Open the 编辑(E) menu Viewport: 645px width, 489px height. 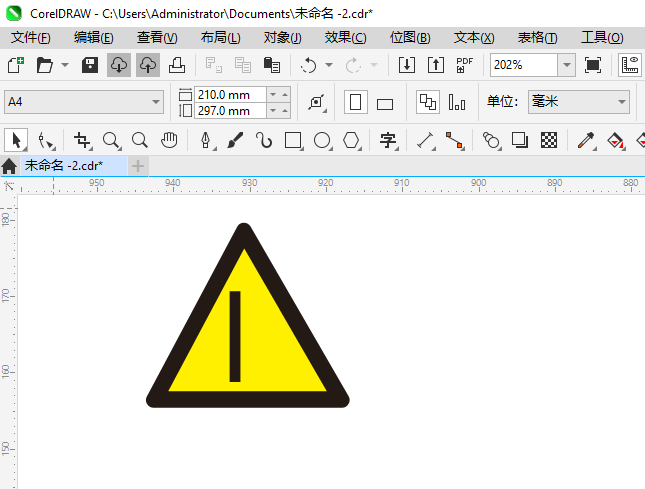coord(93,38)
